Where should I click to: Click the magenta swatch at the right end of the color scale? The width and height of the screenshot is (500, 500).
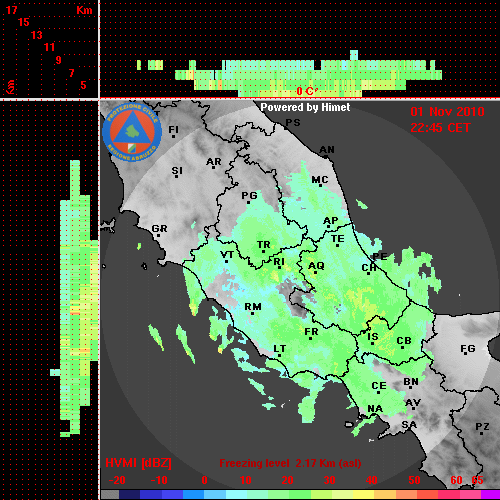tap(490, 495)
